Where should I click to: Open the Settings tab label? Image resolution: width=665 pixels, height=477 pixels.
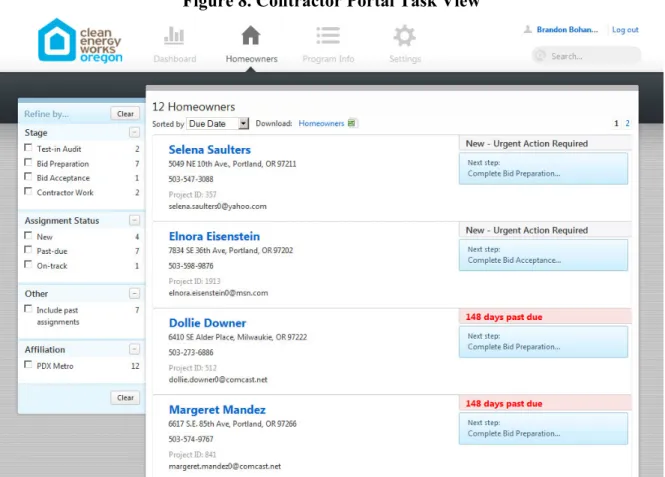pyautogui.click(x=405, y=59)
